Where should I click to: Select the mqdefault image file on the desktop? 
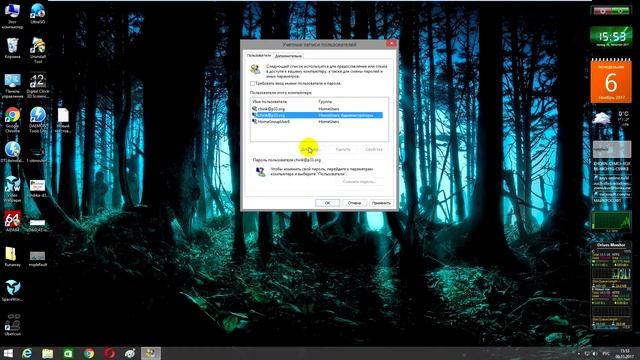point(38,259)
